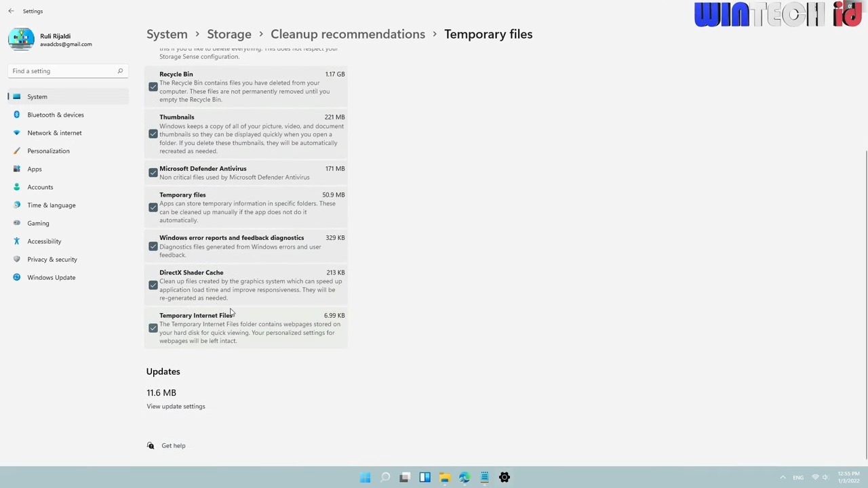
Task: Launch Microsoft Edge from taskbar
Action: coord(465,477)
